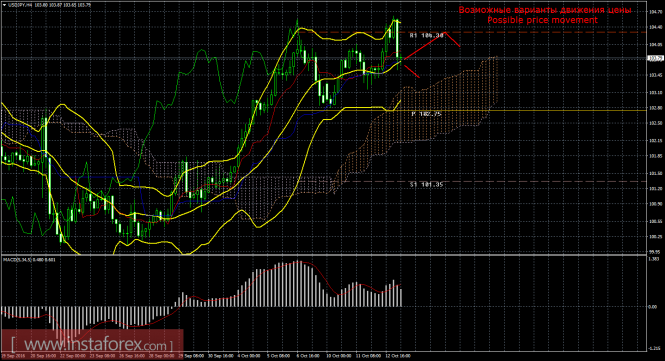Image resolution: width=665 pixels, height=361 pixels.
Task: Select the upward red forecast arrow
Action: pyautogui.click(x=425, y=46)
